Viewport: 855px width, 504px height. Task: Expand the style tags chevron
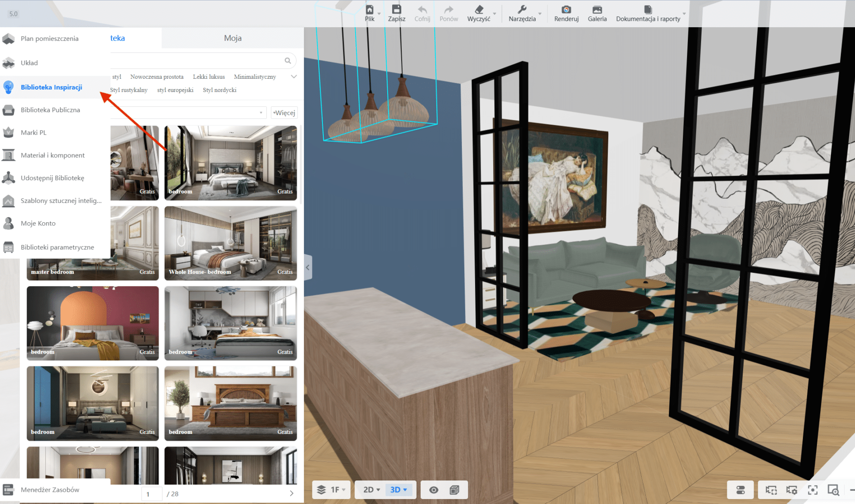294,77
